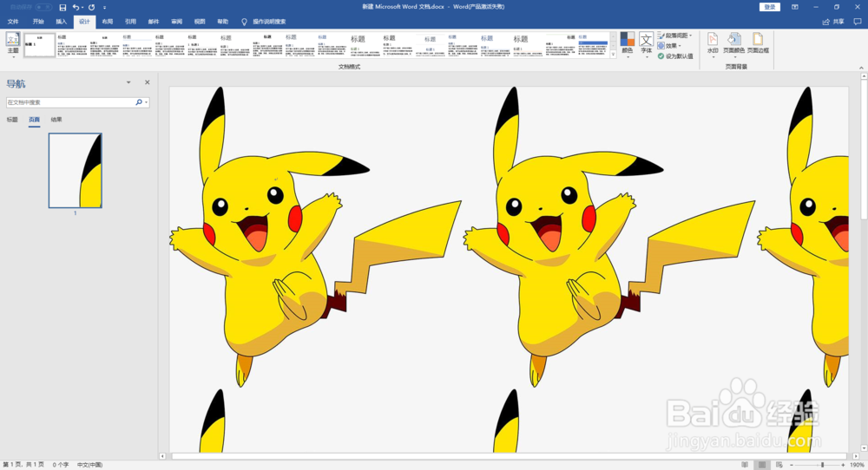Switch to the 布局 (Layout) ribbon tab
868x470 pixels.
(x=108, y=22)
